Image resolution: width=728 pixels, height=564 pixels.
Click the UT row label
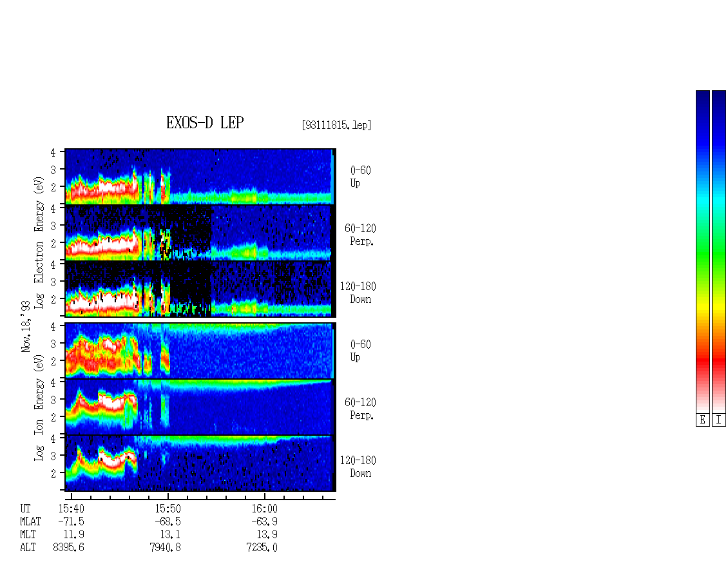point(26,509)
